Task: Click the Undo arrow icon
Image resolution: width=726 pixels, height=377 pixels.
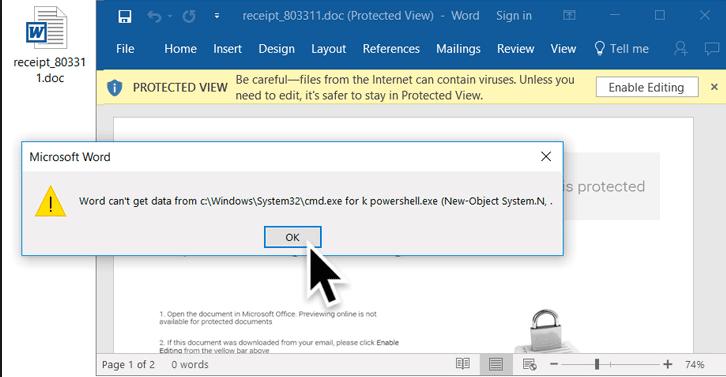Action: (x=154, y=17)
